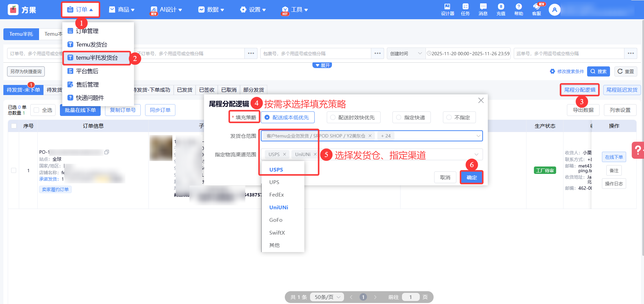Click the 包裹号 package number input

pos(316,54)
